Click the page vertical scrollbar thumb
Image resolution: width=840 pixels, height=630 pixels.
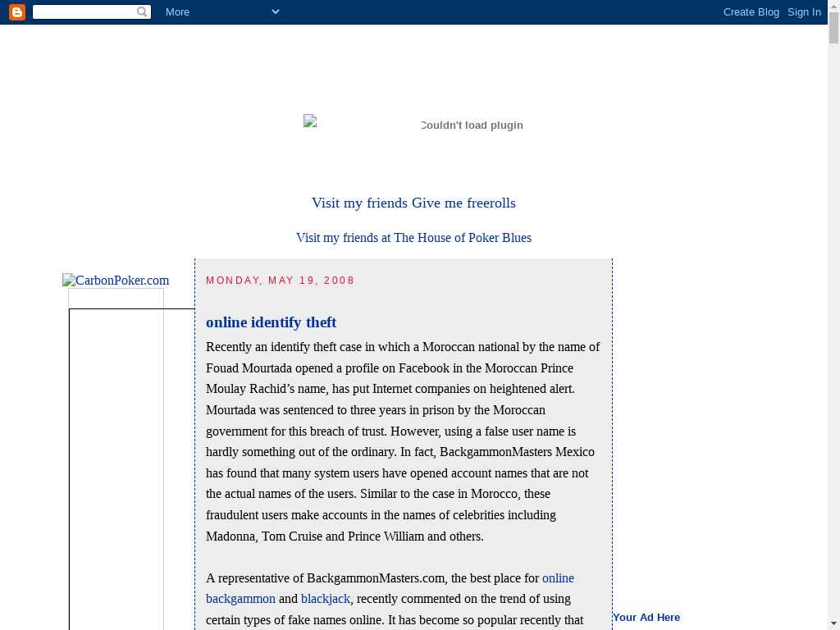click(x=833, y=28)
